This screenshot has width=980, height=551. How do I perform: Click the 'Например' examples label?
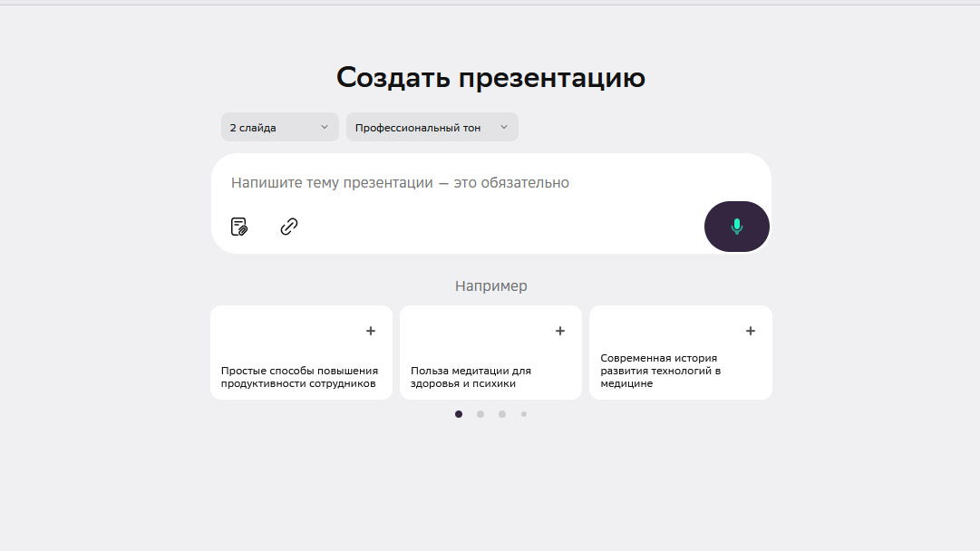490,286
